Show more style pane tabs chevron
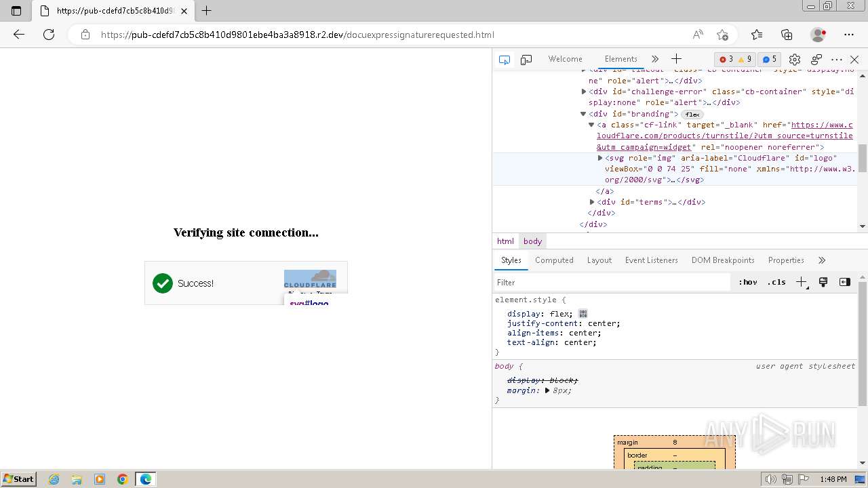Viewport: 868px width, 488px height. 822,260
